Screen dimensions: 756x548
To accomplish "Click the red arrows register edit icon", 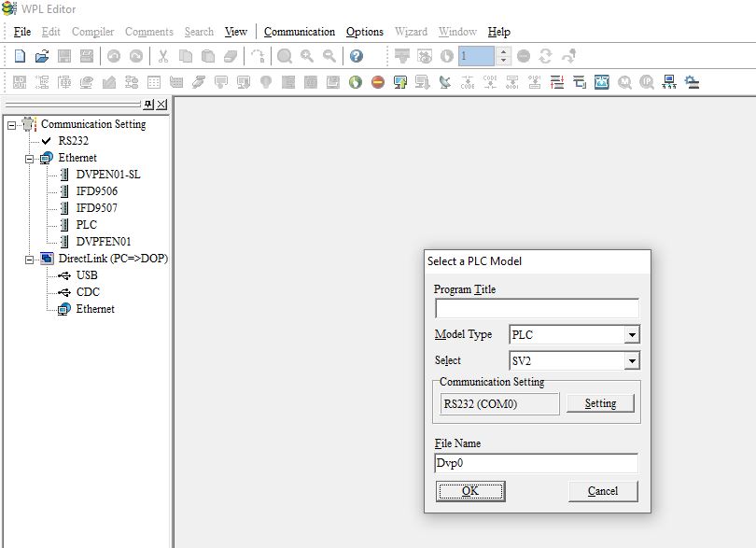I will (557, 82).
